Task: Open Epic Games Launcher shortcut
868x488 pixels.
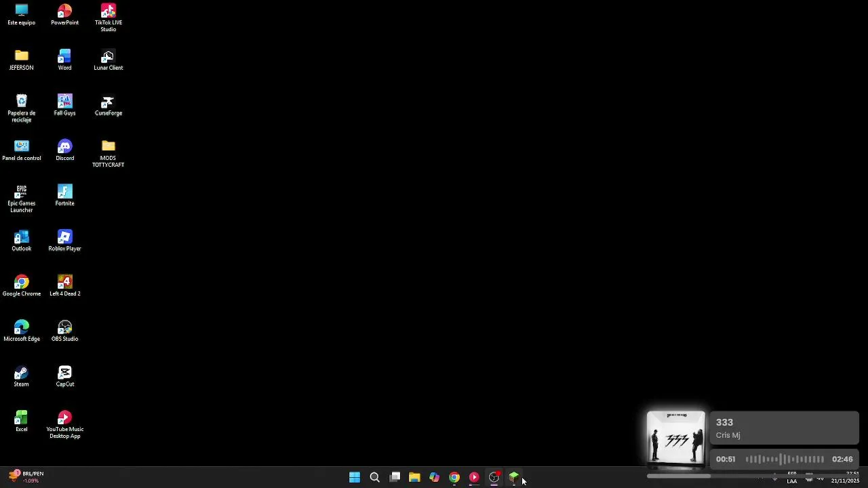Action: (21, 199)
